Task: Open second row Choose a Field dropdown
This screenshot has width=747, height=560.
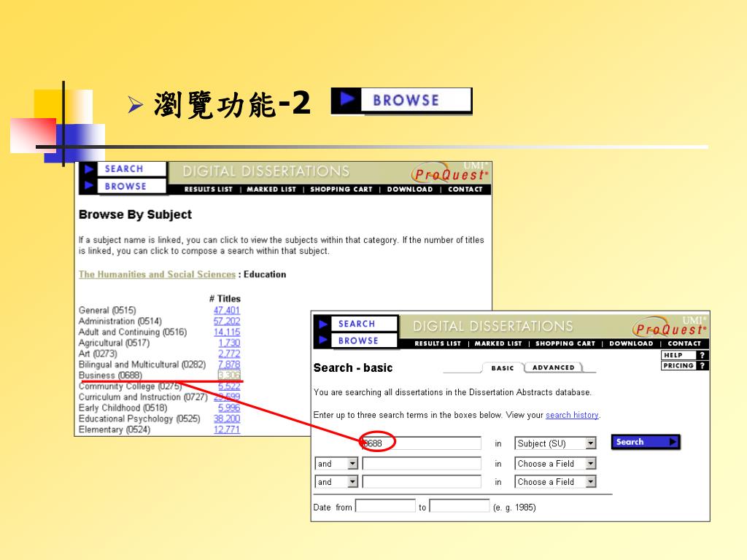Action: [555, 463]
